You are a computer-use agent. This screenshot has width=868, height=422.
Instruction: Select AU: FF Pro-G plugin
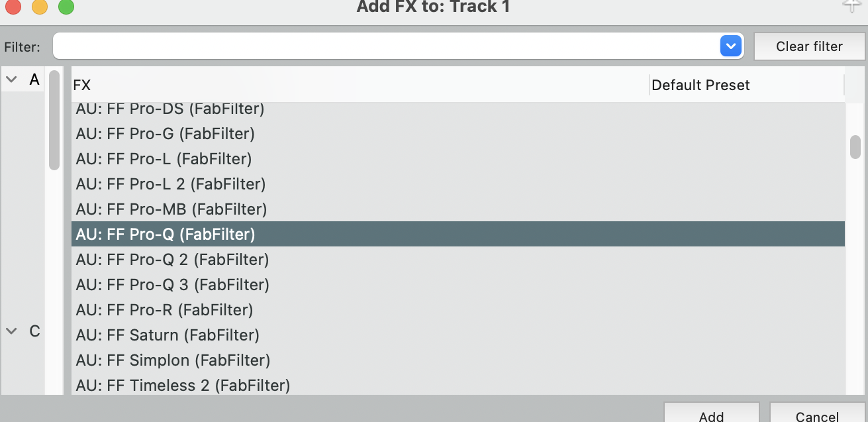click(166, 134)
